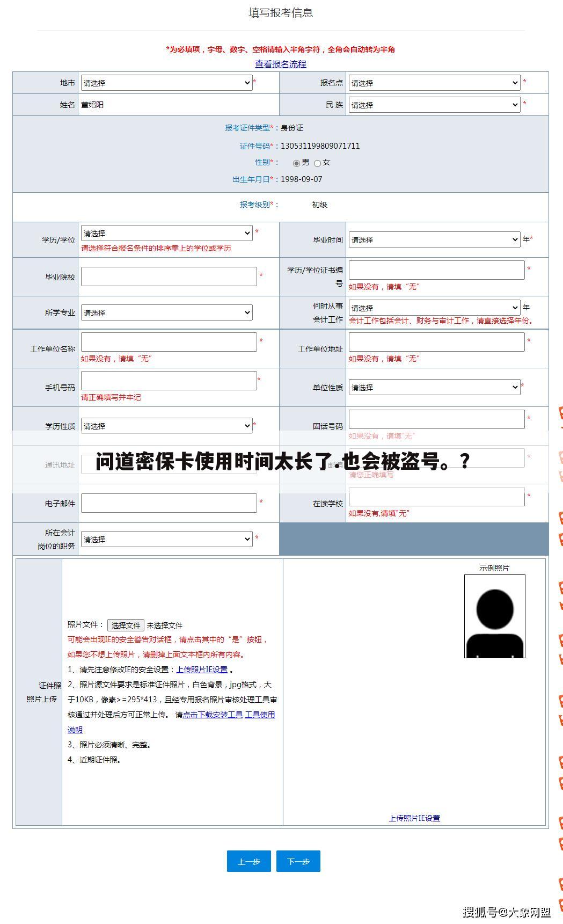Open the 报名点 dropdown
The width and height of the screenshot is (563, 924).
tap(434, 83)
